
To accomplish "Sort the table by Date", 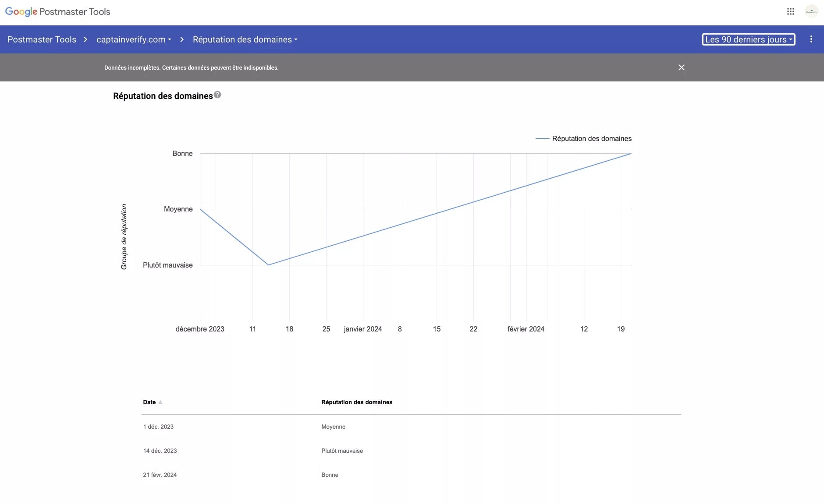I will 149,402.
